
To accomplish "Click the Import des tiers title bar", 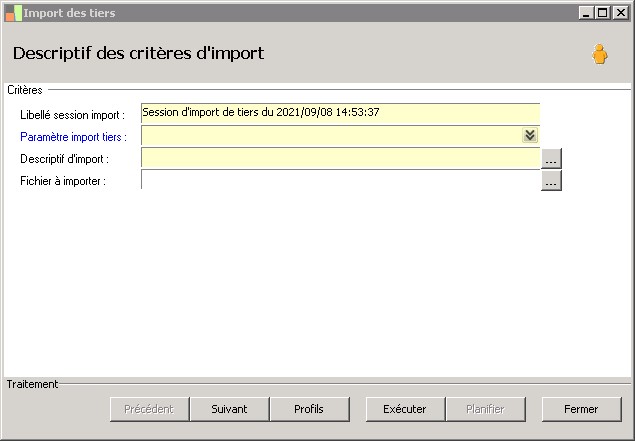I will (x=300, y=13).
